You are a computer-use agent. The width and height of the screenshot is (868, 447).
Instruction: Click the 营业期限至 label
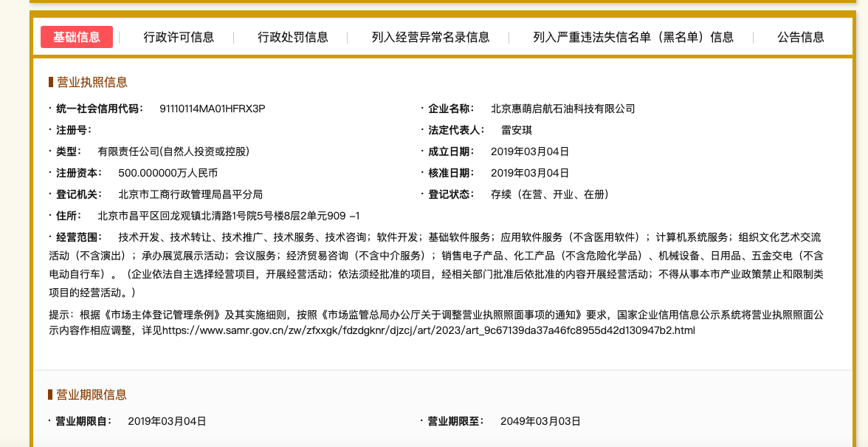point(457,422)
